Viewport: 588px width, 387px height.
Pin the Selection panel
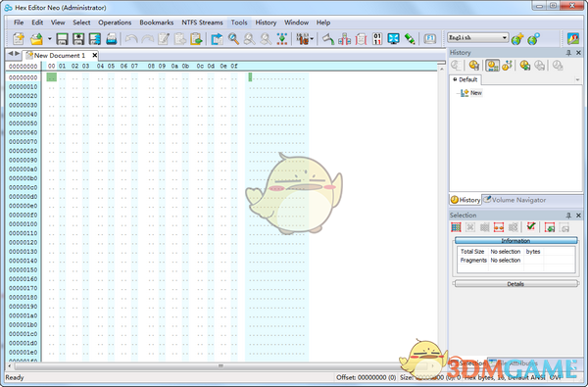point(568,216)
